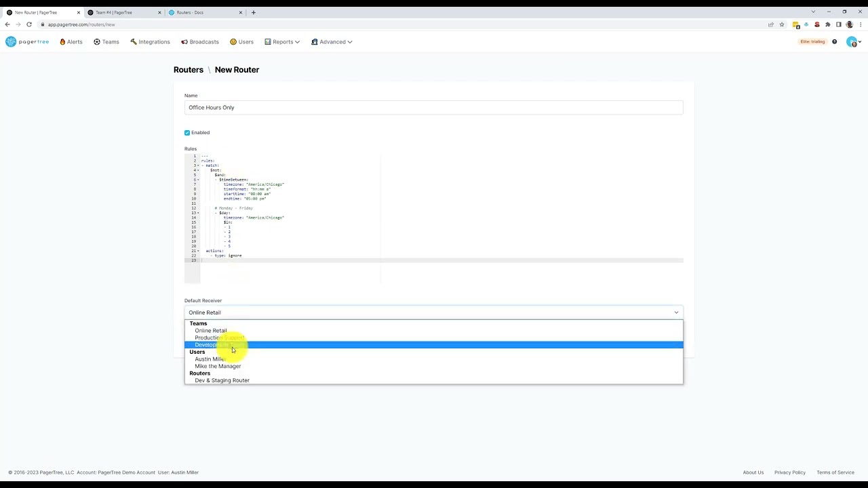The width and height of the screenshot is (868, 488).
Task: Select the New Router | PagerTree tab
Action: 42,12
